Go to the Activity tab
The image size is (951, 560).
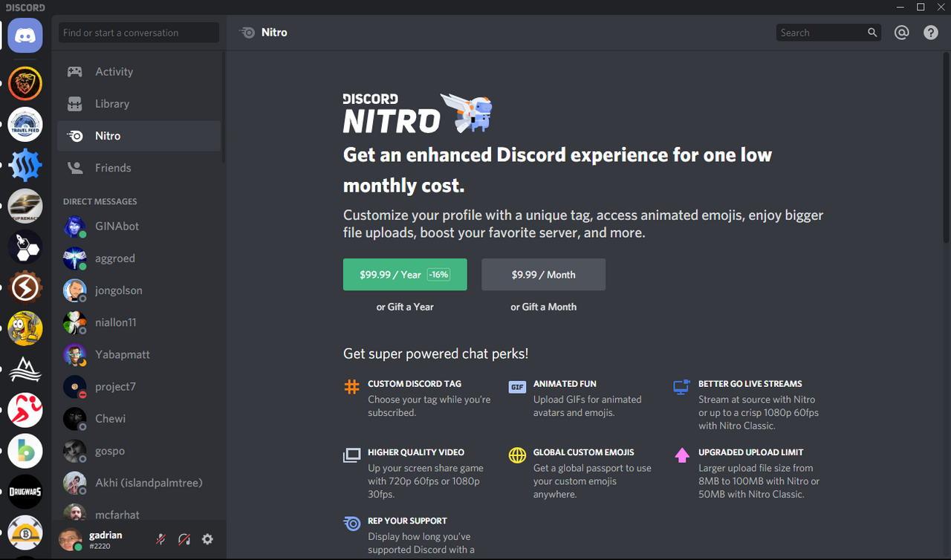tap(139, 72)
